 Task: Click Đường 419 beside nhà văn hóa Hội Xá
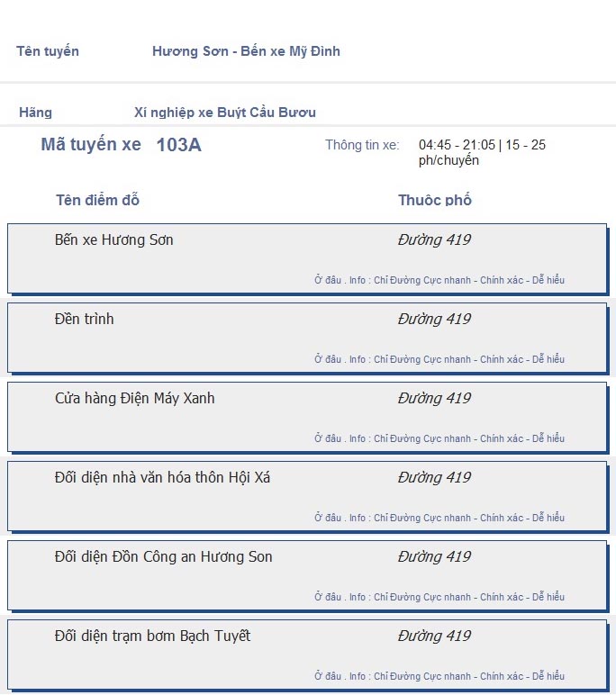[434, 477]
